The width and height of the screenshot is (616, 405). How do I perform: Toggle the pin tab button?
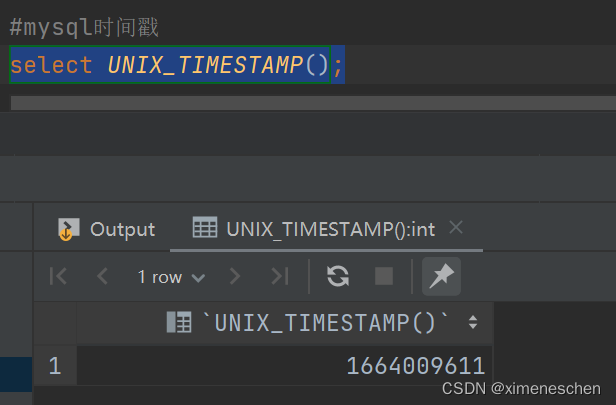(439, 277)
